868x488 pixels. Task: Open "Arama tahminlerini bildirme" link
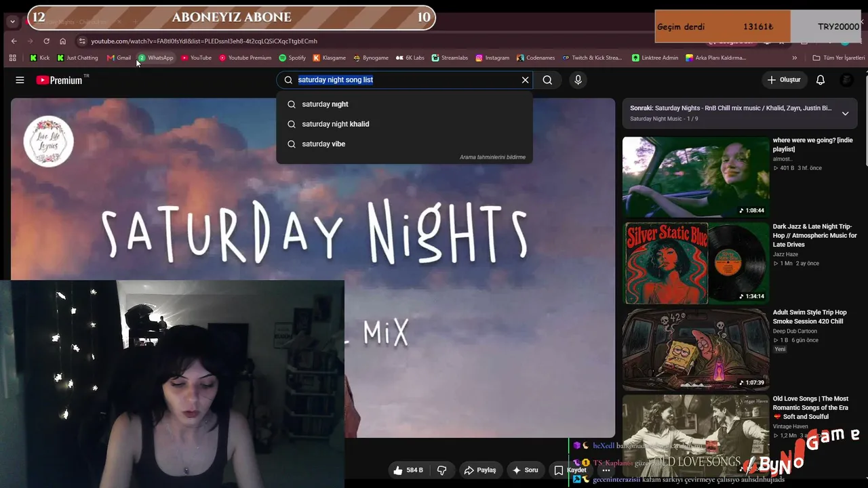[x=492, y=157]
